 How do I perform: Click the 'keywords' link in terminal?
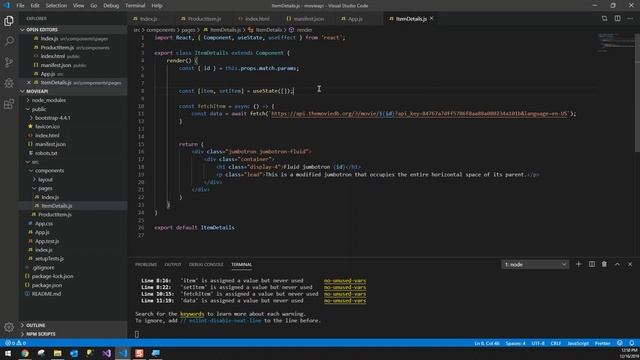click(x=192, y=314)
